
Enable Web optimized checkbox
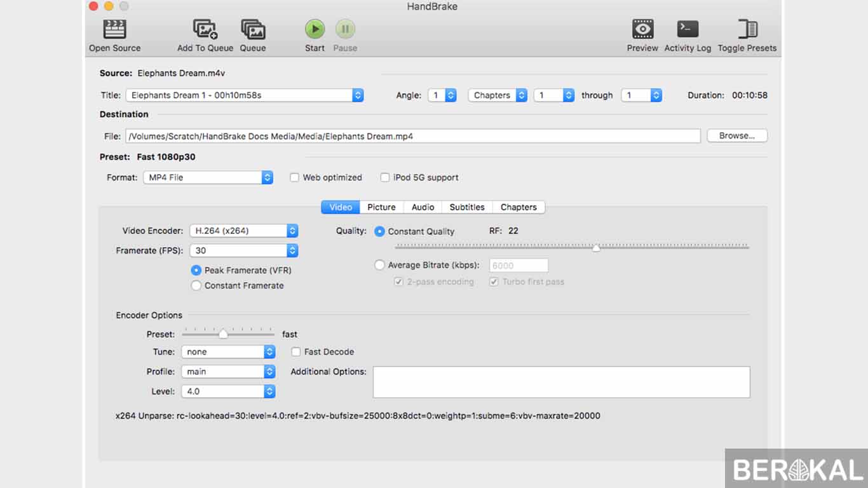click(x=294, y=177)
